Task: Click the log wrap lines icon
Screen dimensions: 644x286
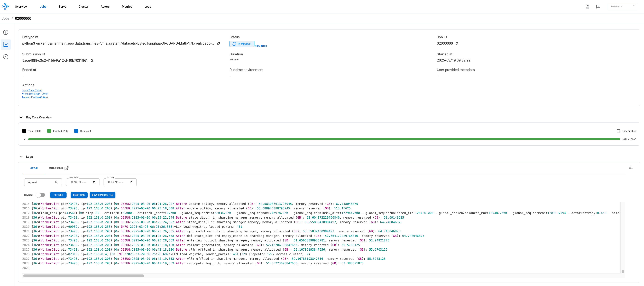Action: click(630, 167)
